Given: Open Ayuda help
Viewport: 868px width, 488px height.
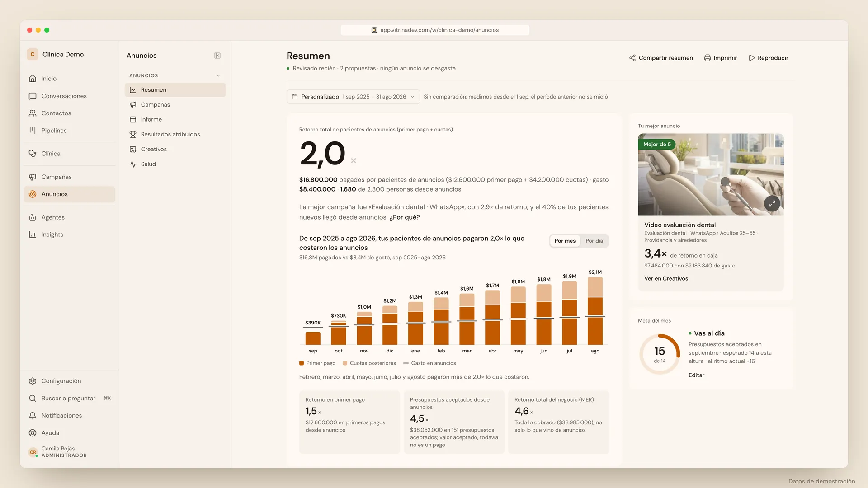Looking at the screenshot, I should [70, 433].
